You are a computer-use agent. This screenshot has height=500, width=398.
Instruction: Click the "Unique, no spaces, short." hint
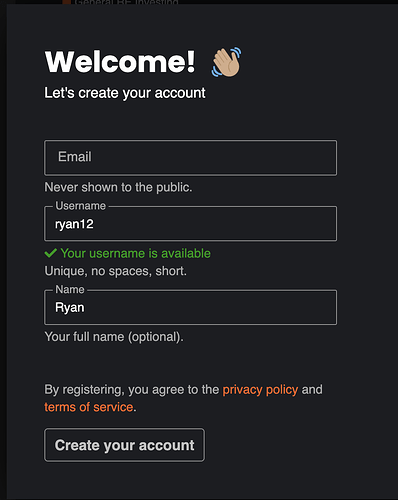click(x=116, y=271)
